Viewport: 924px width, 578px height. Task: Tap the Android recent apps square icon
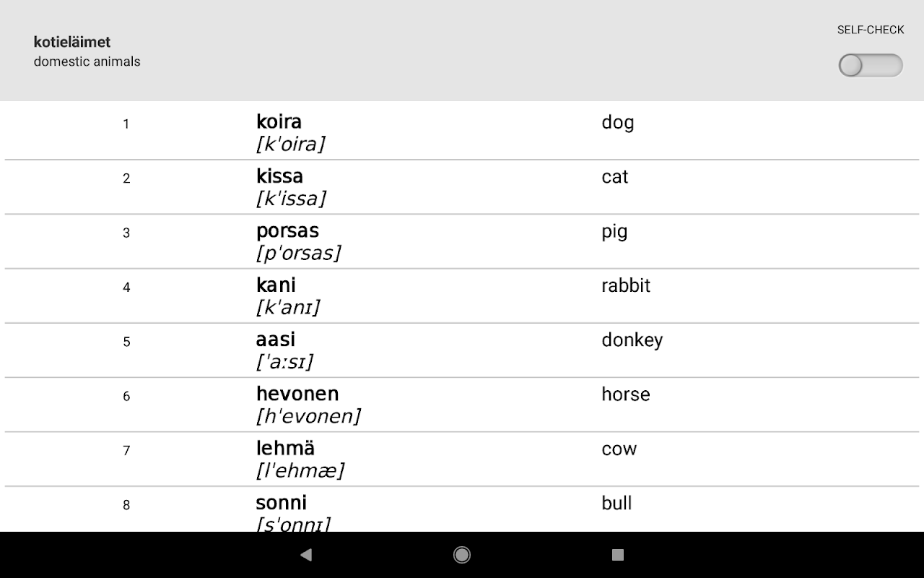(618, 555)
